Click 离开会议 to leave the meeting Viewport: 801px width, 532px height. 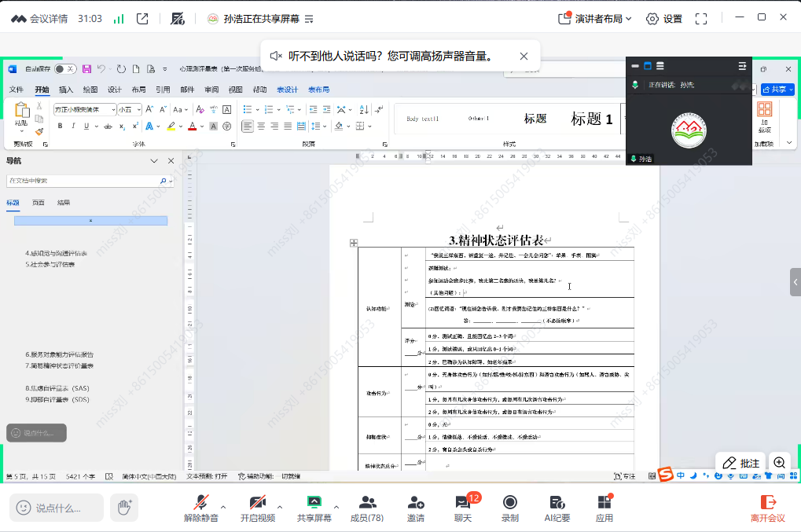pyautogui.click(x=767, y=507)
